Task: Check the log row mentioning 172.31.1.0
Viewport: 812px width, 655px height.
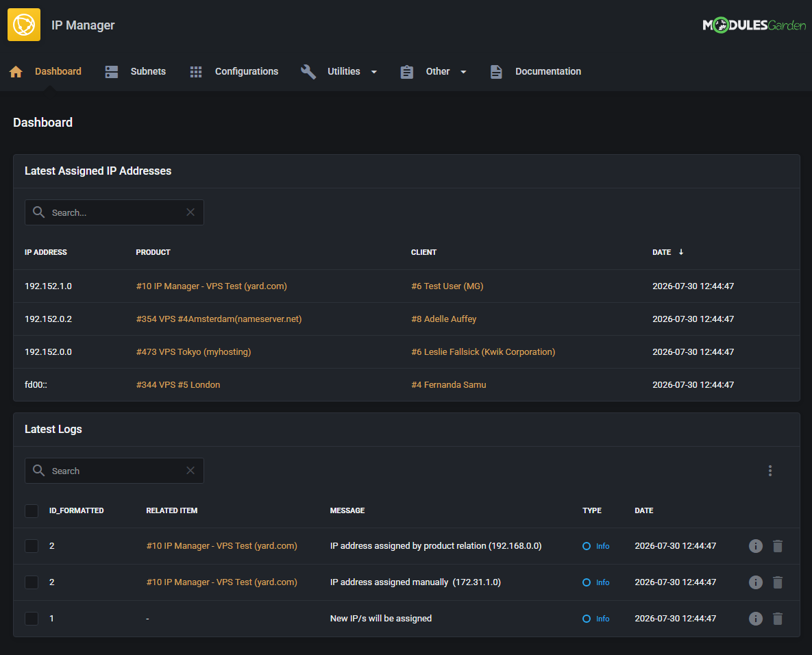Action: [x=32, y=582]
